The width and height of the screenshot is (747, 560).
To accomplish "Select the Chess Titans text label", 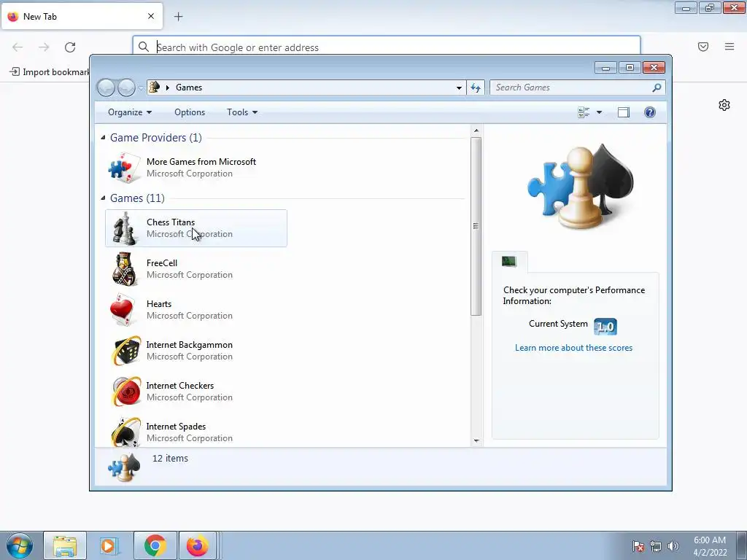I will (x=171, y=222).
